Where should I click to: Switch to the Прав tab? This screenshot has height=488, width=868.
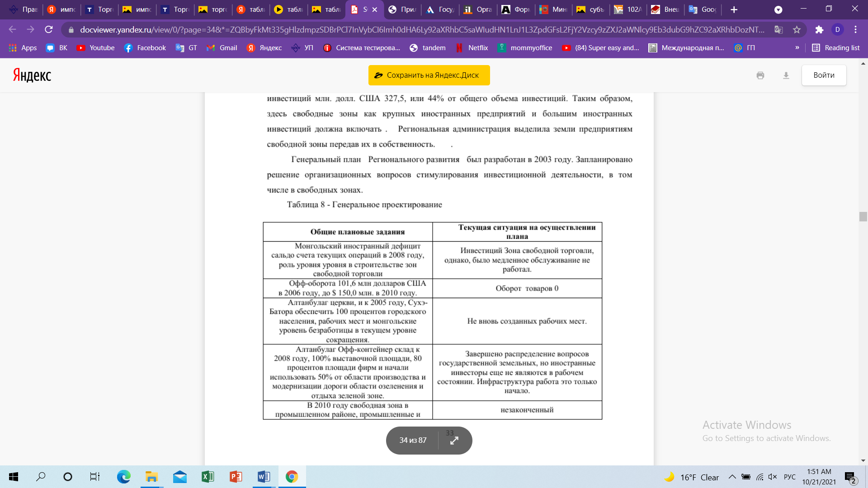coord(24,9)
